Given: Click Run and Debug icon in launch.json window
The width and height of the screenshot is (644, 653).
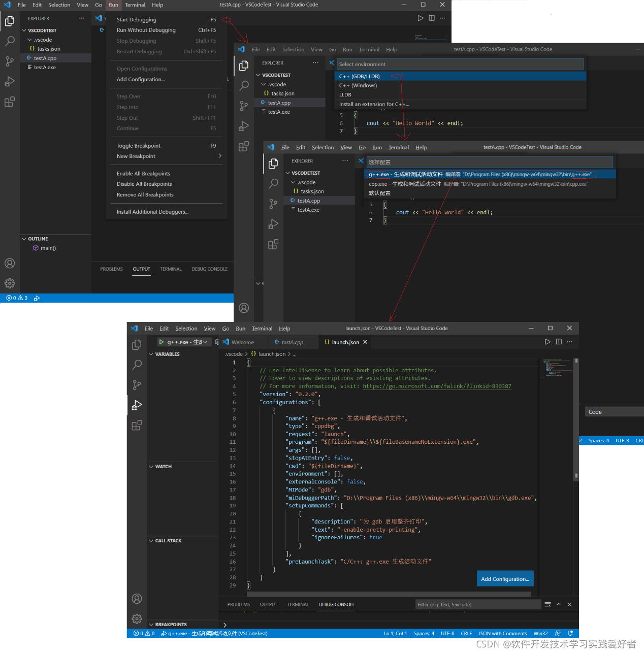Looking at the screenshot, I should [x=137, y=405].
